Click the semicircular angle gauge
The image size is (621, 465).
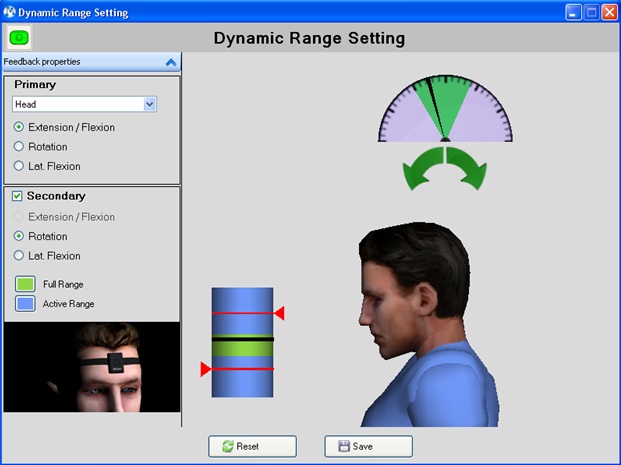[x=445, y=108]
